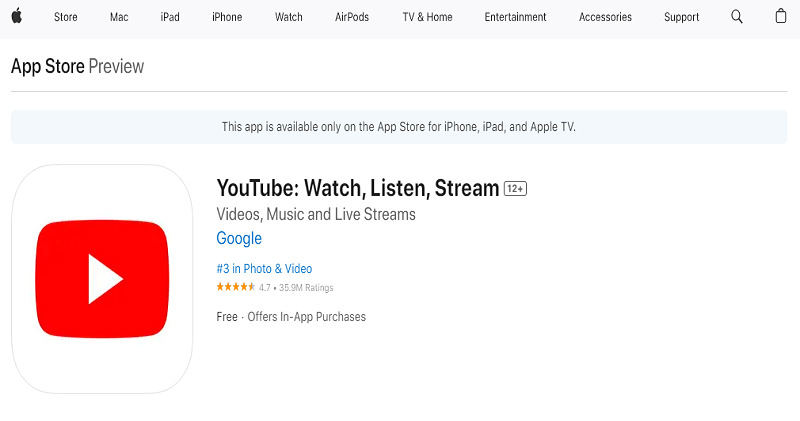
Task: Navigate to Accessories
Action: 605,17
